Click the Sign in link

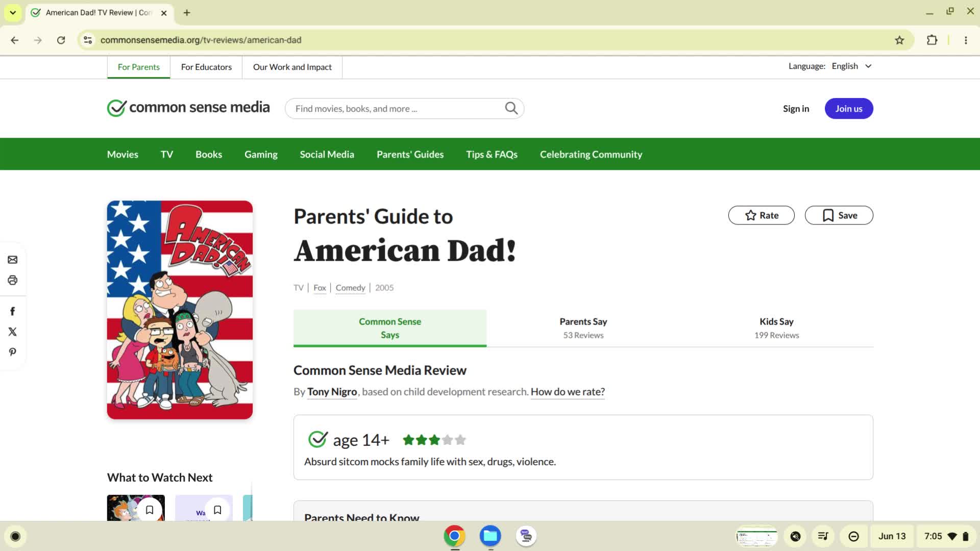(x=796, y=108)
